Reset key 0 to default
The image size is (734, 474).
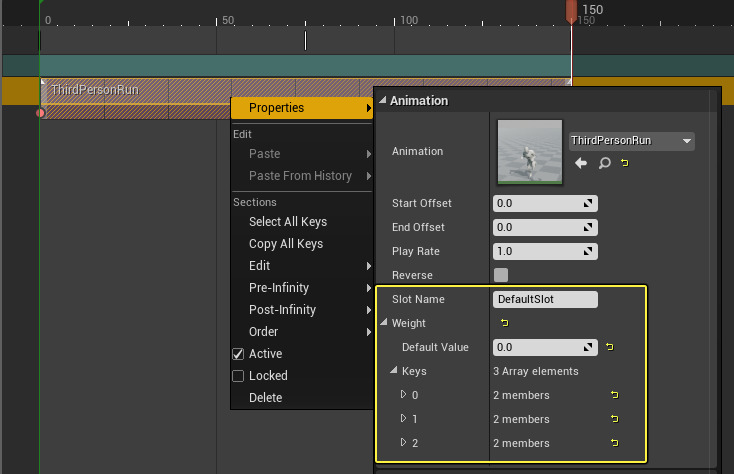613,395
